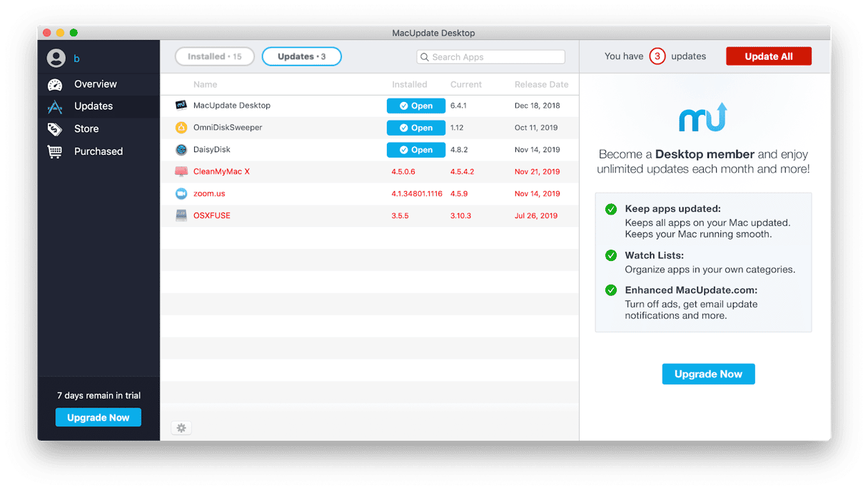Screen dimensions: 868x490
Task: Click the Purchased shopping cart icon
Action: pyautogui.click(x=55, y=151)
